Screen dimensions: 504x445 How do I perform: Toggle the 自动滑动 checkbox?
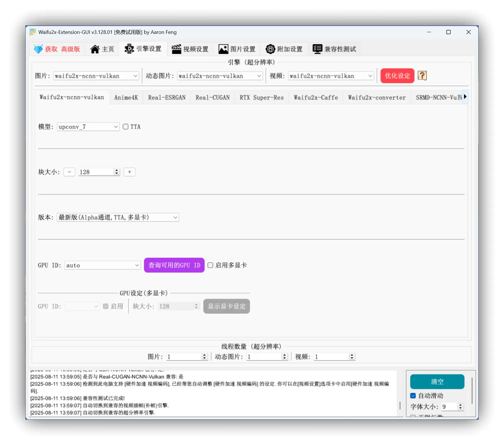tap(413, 396)
